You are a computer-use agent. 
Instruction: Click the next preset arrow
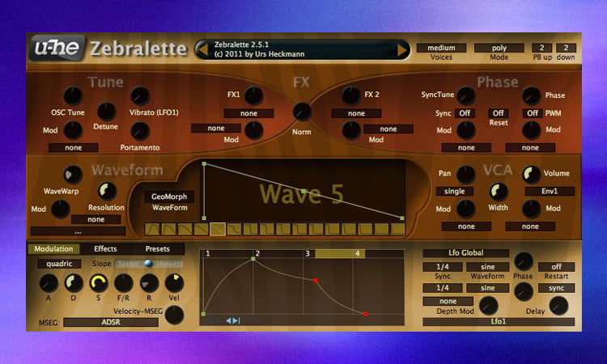401,50
